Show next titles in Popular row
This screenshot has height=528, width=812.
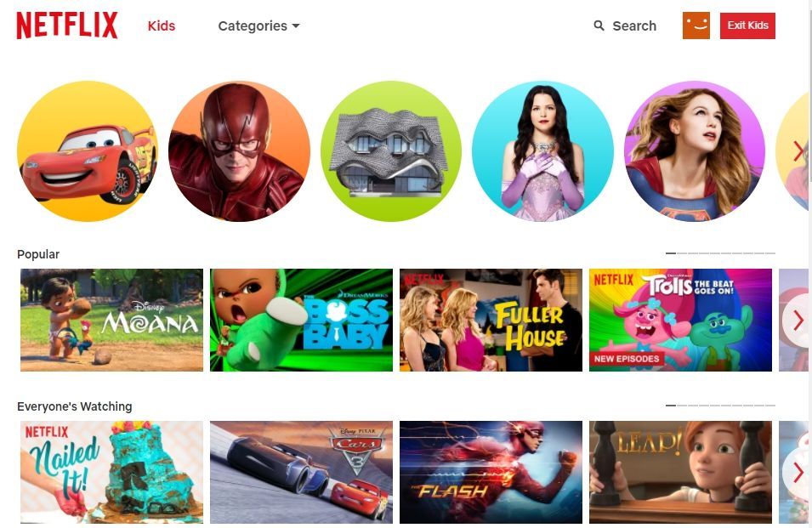coord(798,321)
